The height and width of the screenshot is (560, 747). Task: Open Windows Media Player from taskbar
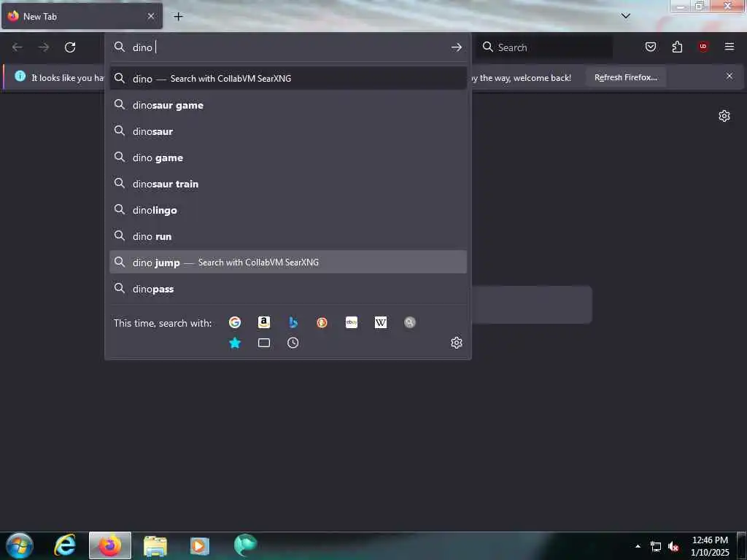click(200, 545)
